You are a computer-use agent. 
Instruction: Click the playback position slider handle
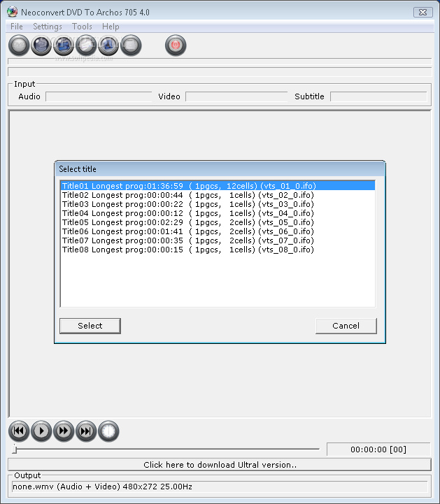15,449
